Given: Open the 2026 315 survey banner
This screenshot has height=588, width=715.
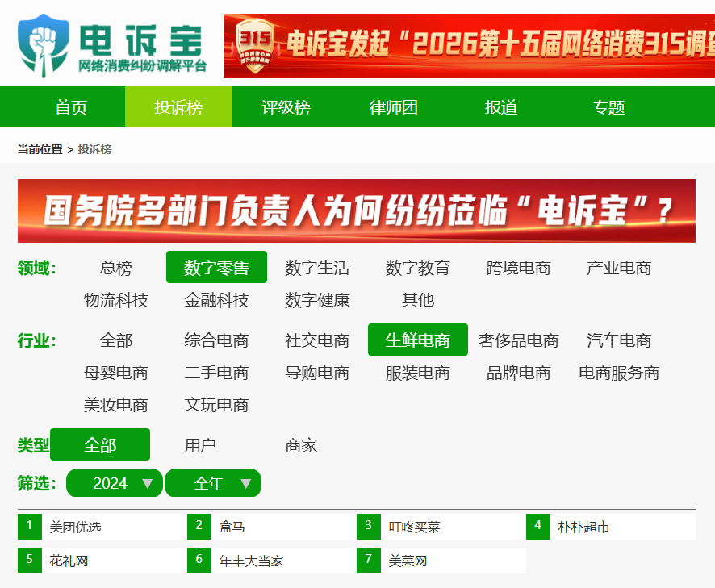Looking at the screenshot, I should (469, 46).
